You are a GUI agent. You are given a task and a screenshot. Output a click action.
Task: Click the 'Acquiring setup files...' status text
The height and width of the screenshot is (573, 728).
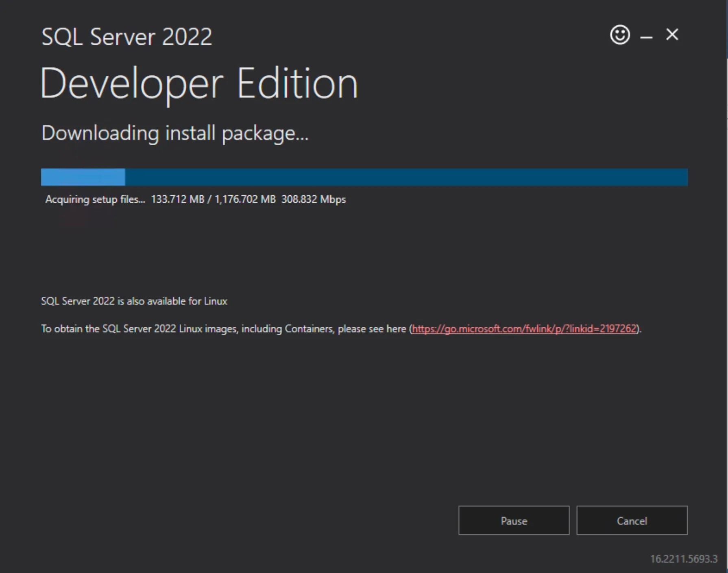(x=95, y=199)
